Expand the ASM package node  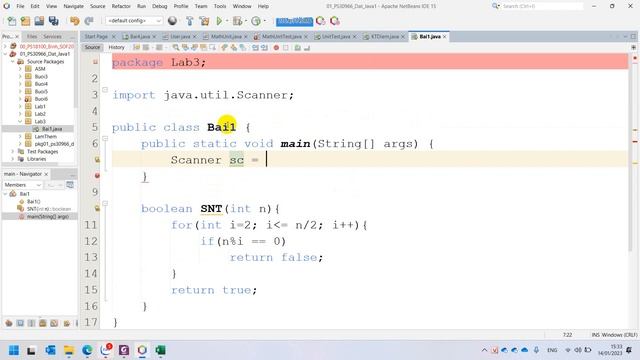pyautogui.click(x=20, y=69)
